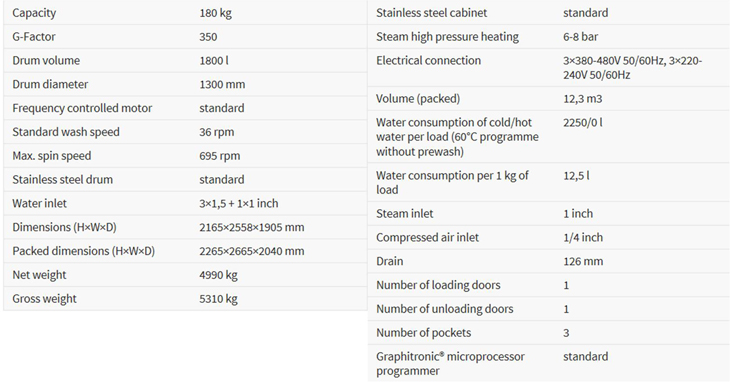Click the Drum diameter 1300 mm value
The image size is (730, 382).
[222, 84]
